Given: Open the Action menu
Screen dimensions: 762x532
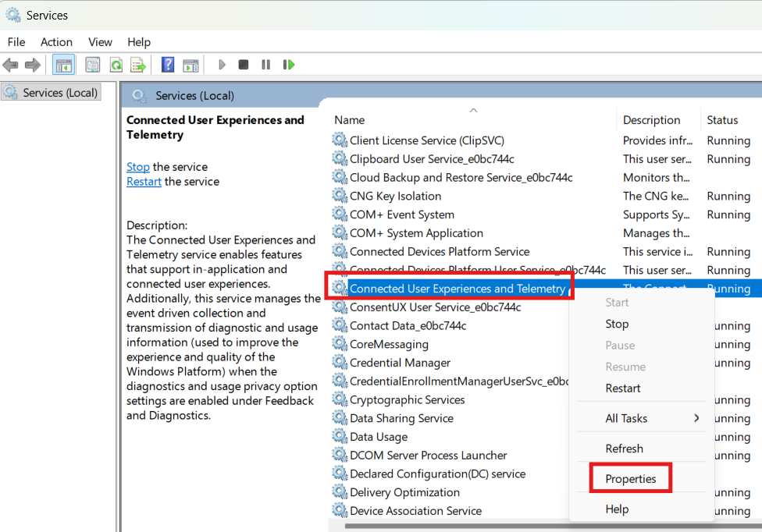Looking at the screenshot, I should click(56, 42).
